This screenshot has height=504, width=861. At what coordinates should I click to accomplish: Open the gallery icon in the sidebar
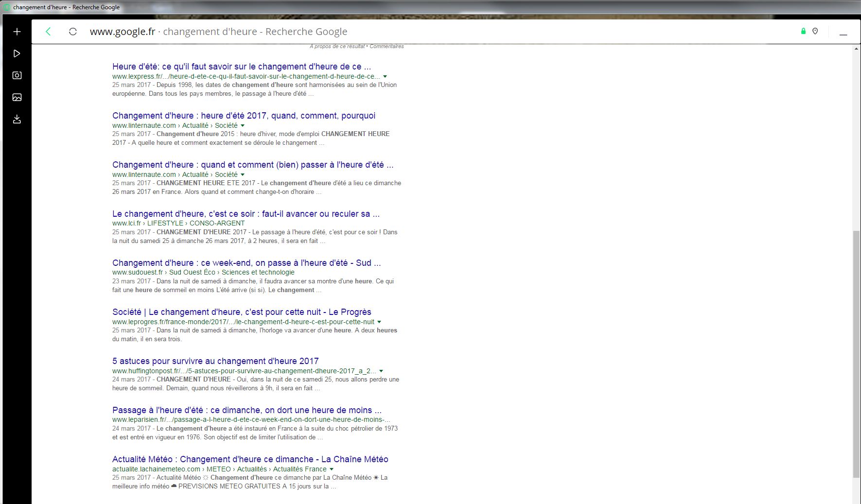click(17, 97)
